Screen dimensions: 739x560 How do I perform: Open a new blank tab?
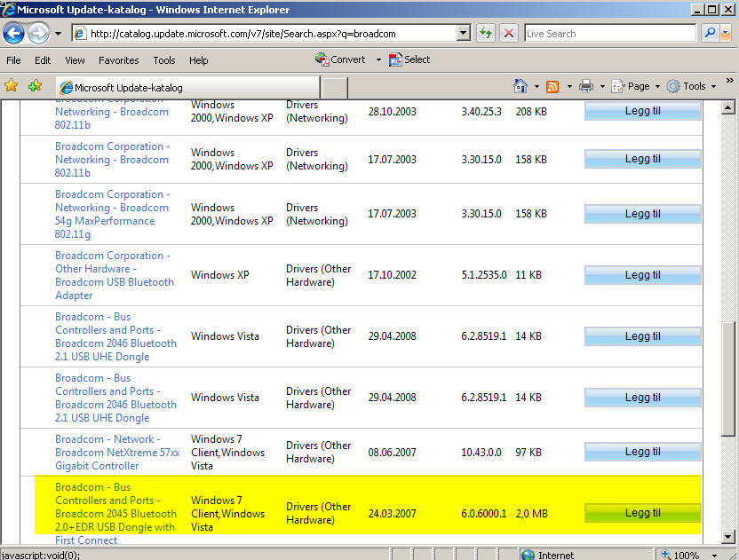pyautogui.click(x=334, y=88)
